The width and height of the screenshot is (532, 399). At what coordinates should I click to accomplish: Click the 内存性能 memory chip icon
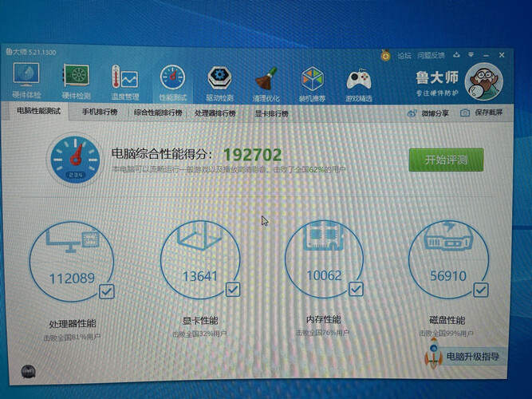324,235
